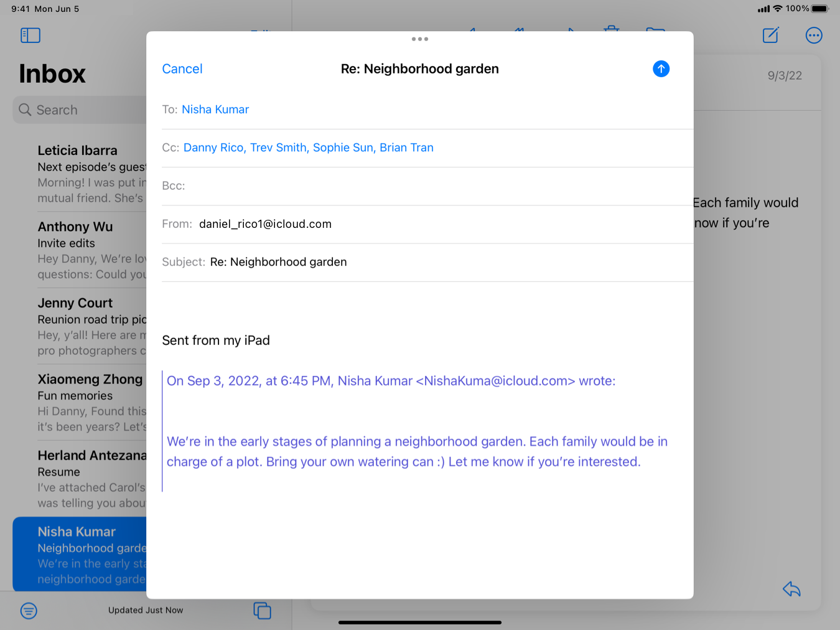Cancel the draft reply

coord(182,68)
